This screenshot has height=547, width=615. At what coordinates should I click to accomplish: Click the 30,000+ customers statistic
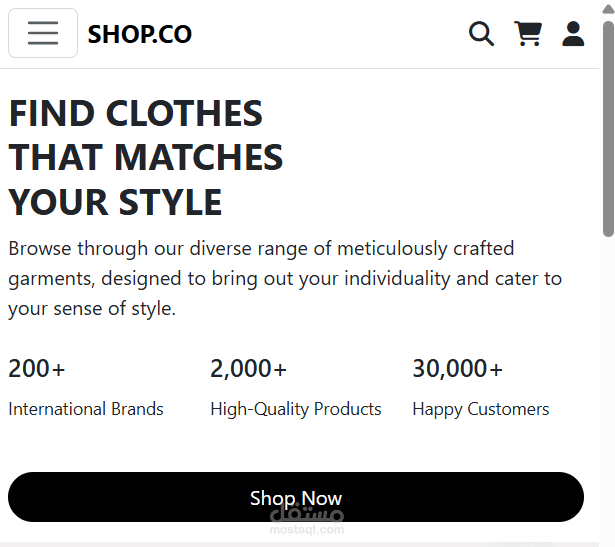click(x=457, y=369)
